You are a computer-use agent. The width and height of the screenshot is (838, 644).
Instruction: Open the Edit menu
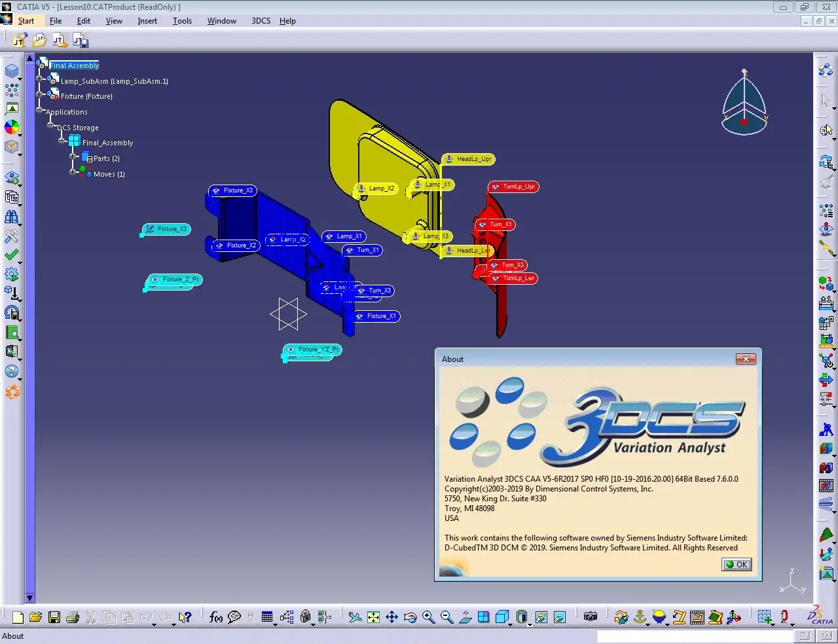[x=84, y=21]
